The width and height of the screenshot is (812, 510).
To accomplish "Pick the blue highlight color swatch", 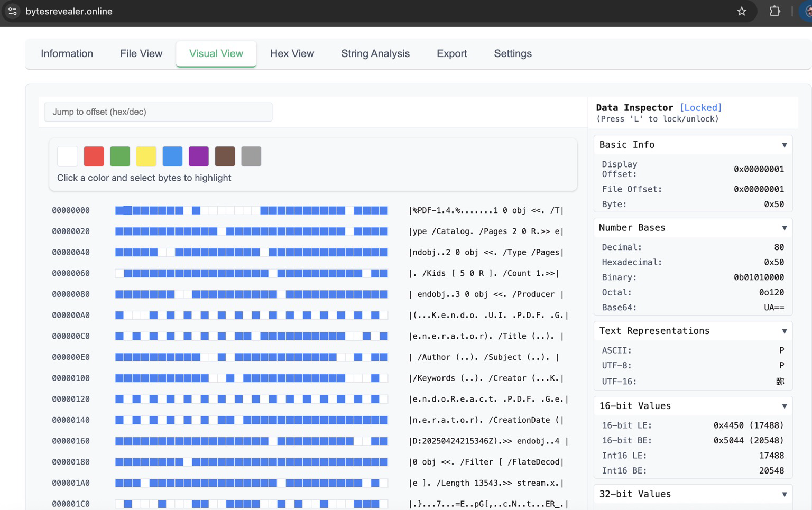I will [x=172, y=156].
